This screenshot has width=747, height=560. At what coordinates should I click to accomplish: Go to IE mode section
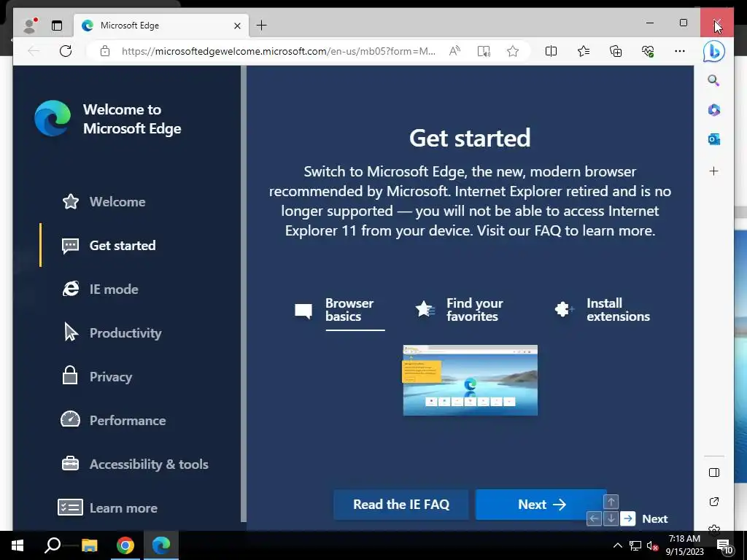pos(100,289)
